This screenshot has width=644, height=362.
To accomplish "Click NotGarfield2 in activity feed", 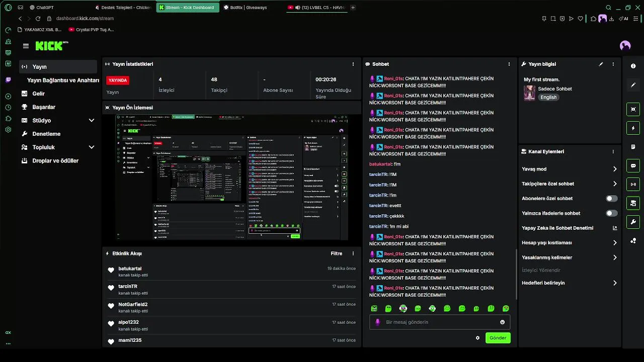I will click(x=133, y=305).
